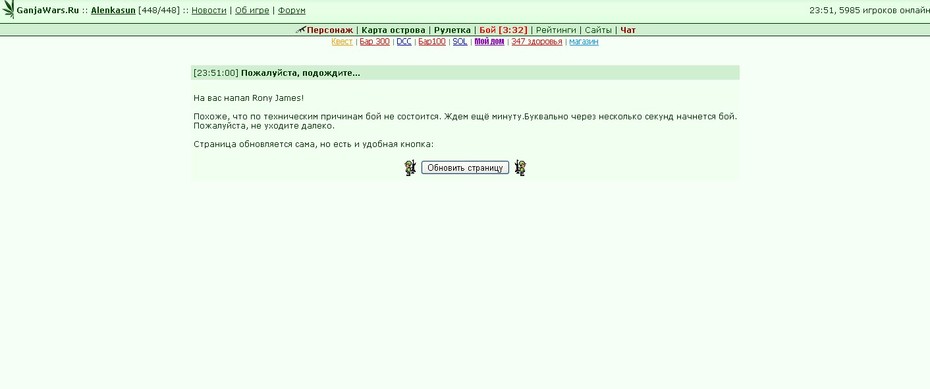Open the Мой дом link

point(489,42)
